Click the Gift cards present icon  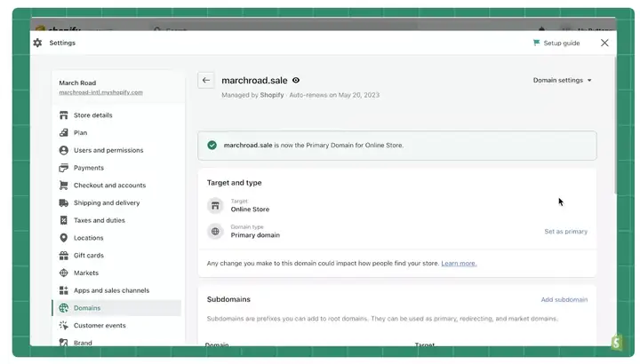pyautogui.click(x=64, y=256)
